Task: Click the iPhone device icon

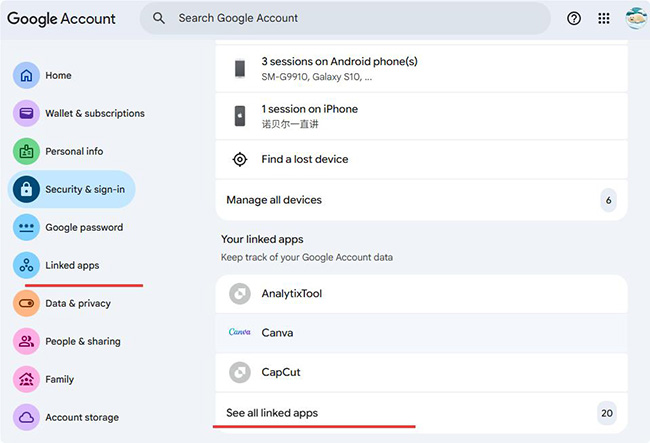Action: point(240,116)
